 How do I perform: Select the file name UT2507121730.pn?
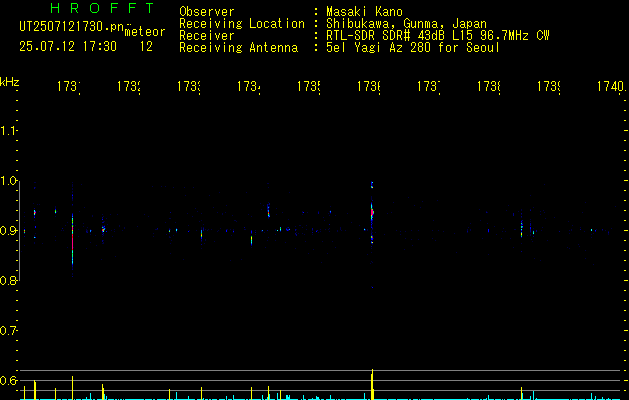(x=72, y=27)
